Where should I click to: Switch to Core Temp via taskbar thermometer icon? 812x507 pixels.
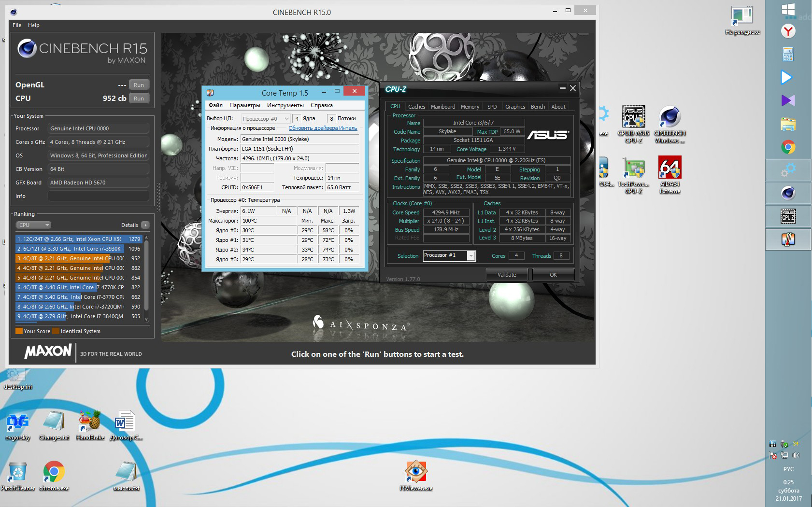[788, 239]
